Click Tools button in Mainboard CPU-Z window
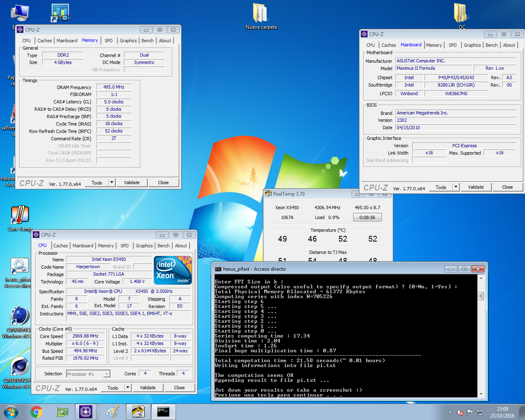525x420 pixels. [441, 187]
